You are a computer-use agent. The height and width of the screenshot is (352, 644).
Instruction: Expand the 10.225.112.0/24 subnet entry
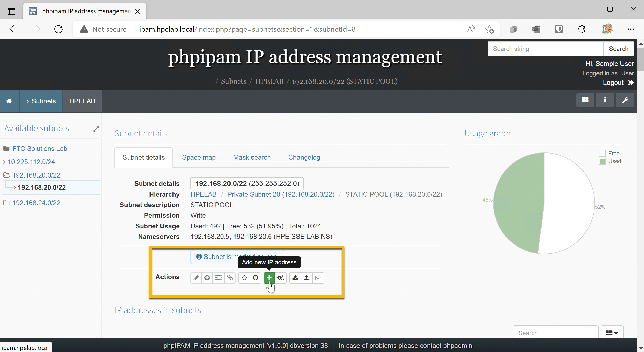[x=4, y=162]
